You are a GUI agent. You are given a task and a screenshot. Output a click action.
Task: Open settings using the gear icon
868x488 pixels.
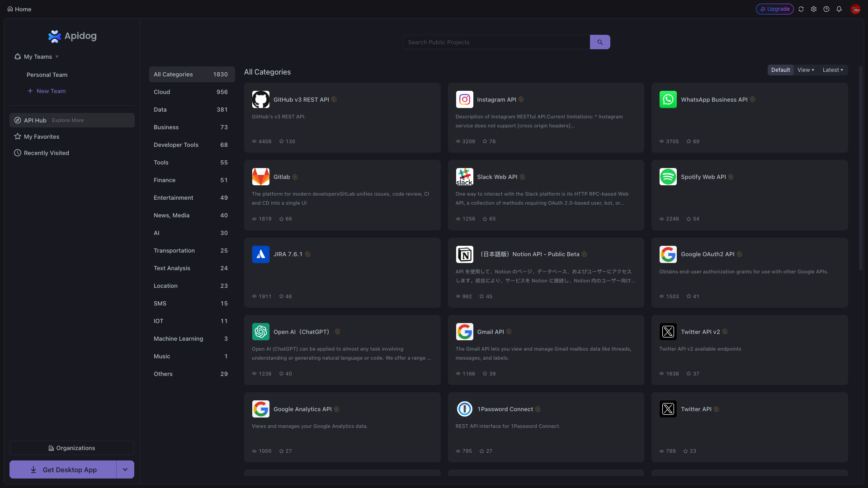814,9
